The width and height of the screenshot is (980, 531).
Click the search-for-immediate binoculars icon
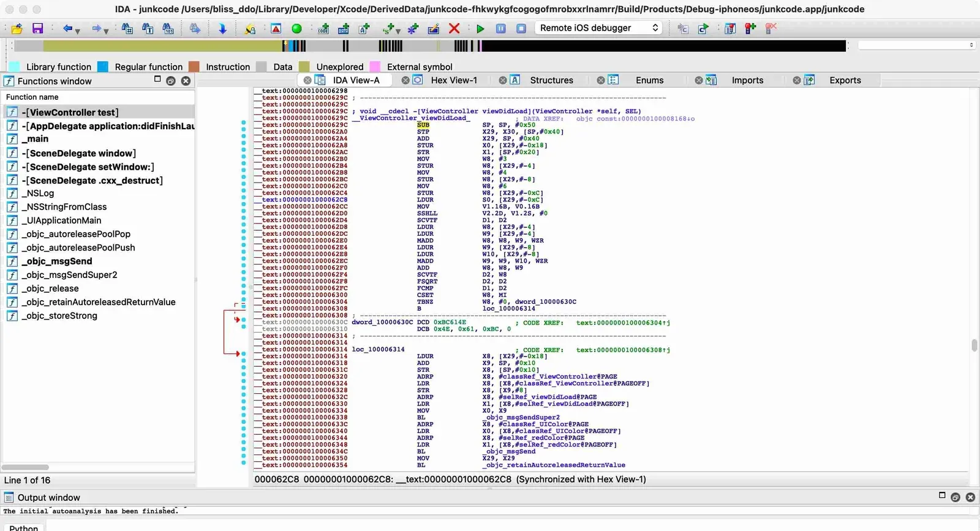pyautogui.click(x=127, y=28)
